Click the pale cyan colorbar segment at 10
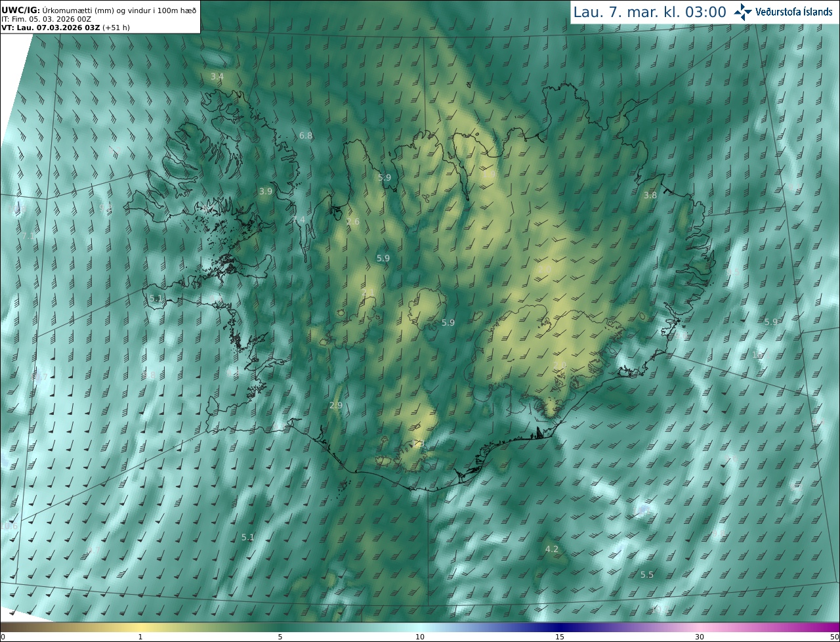Viewport: 840px width, 642px height. pyautogui.click(x=420, y=627)
